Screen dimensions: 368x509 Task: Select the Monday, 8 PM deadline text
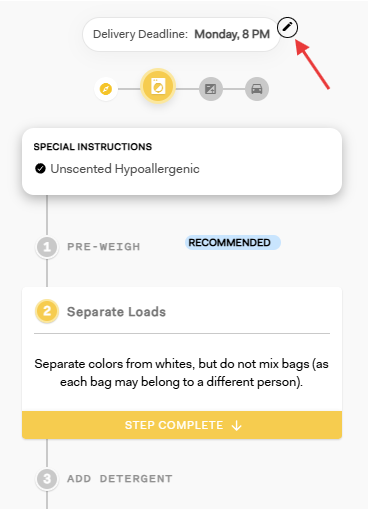pos(232,34)
